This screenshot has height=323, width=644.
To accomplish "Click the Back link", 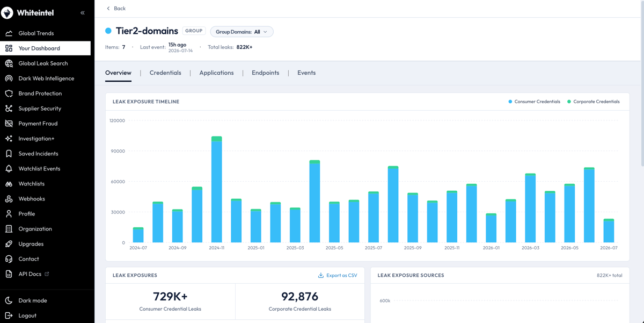I will click(116, 9).
